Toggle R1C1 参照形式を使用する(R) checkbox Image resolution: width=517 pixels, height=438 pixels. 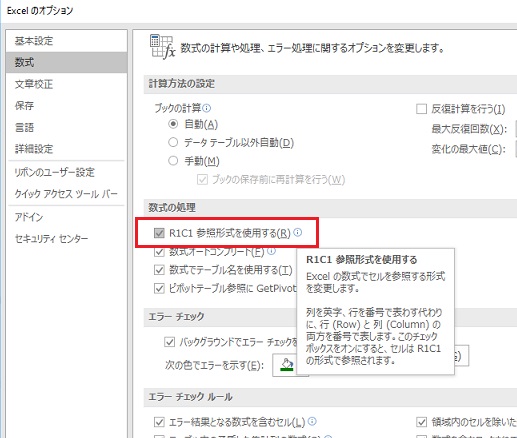pyautogui.click(x=159, y=233)
